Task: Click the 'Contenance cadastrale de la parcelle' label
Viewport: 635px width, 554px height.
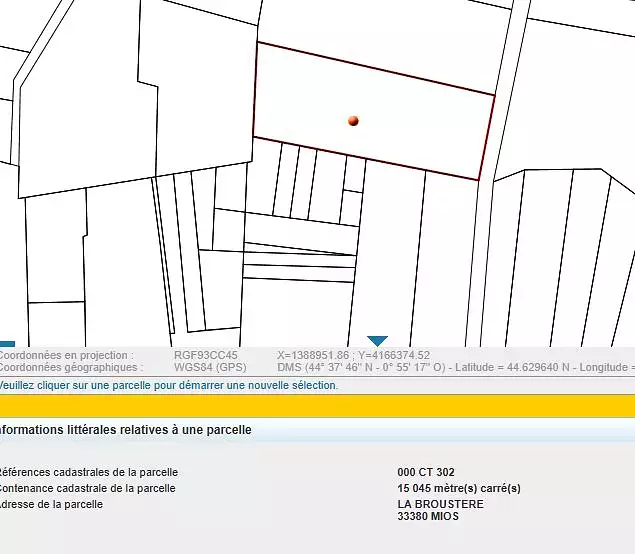Action: (x=87, y=488)
